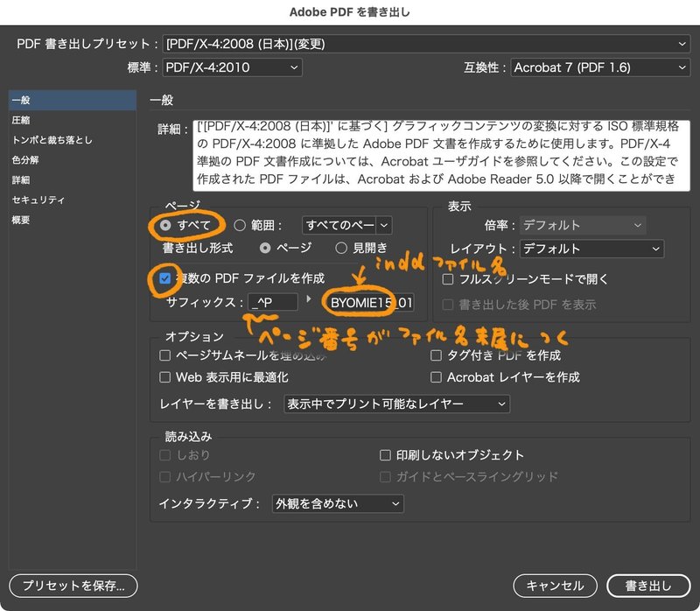Viewport: 700px width, 611px height.
Task: Click the キャンセル button
Action: point(555,586)
